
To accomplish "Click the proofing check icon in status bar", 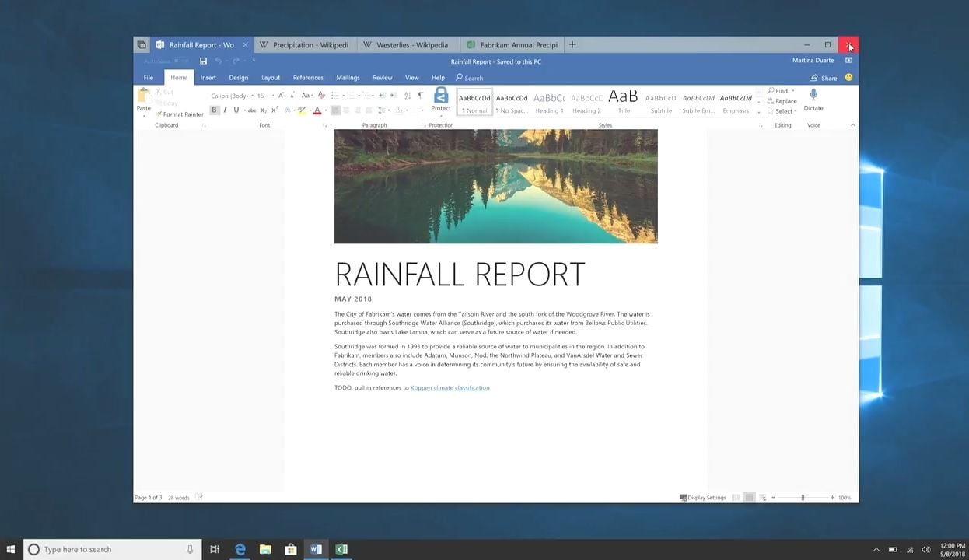I will [199, 497].
